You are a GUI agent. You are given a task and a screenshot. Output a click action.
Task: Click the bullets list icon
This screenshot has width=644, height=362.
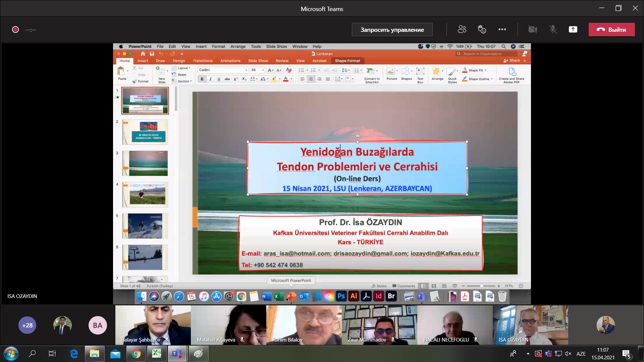point(301,70)
